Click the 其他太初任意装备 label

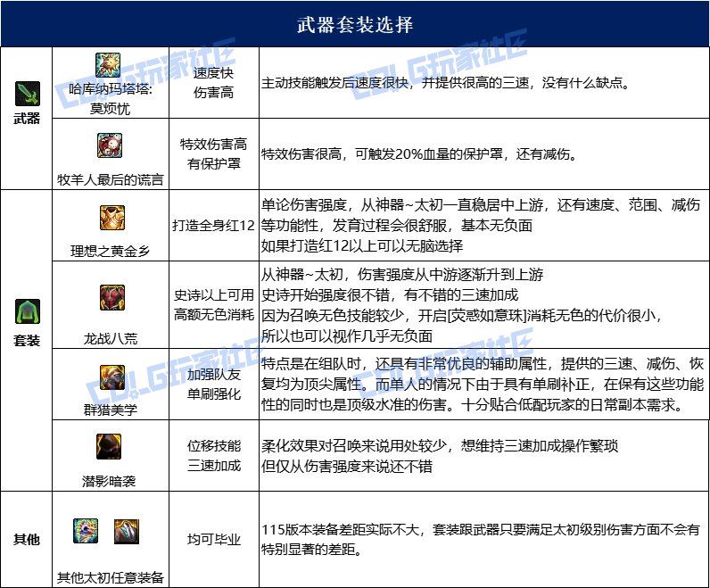110,577
